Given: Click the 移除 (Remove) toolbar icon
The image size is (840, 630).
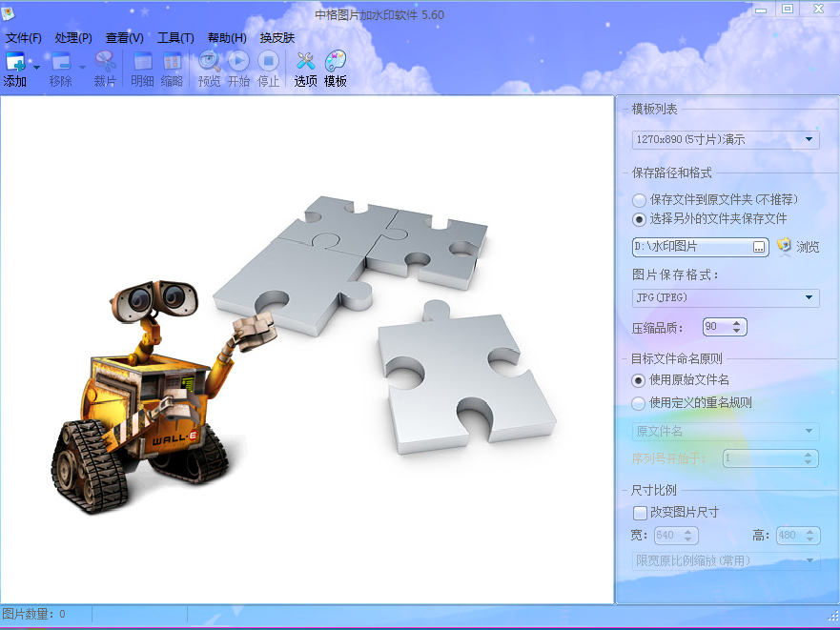Looking at the screenshot, I should (61, 62).
